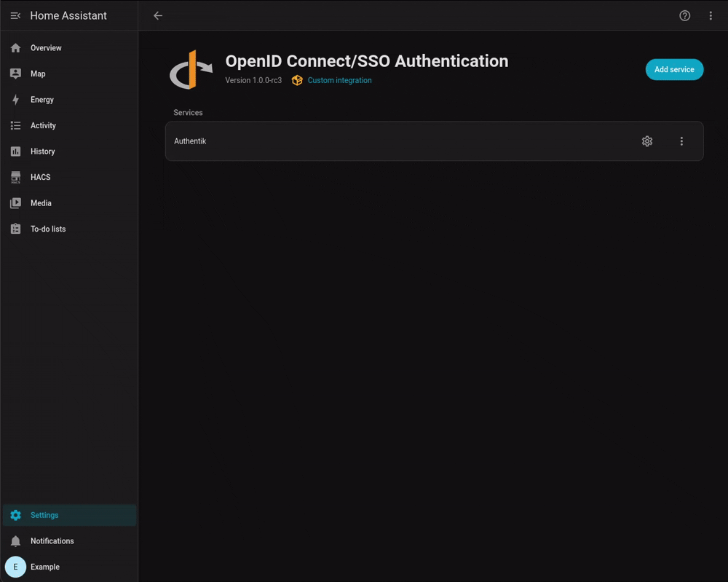Click the History chart icon
Viewport: 728px width, 582px height.
coord(16,152)
